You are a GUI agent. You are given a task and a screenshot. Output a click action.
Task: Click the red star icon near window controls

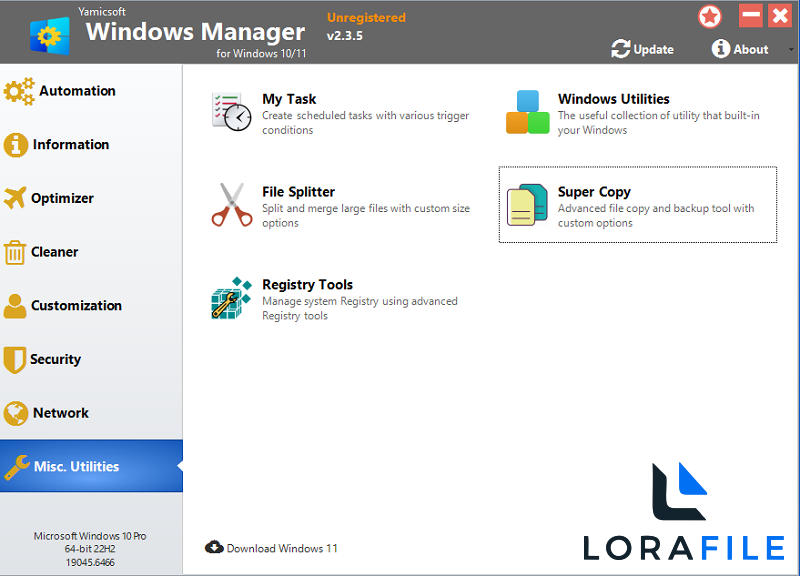(709, 15)
